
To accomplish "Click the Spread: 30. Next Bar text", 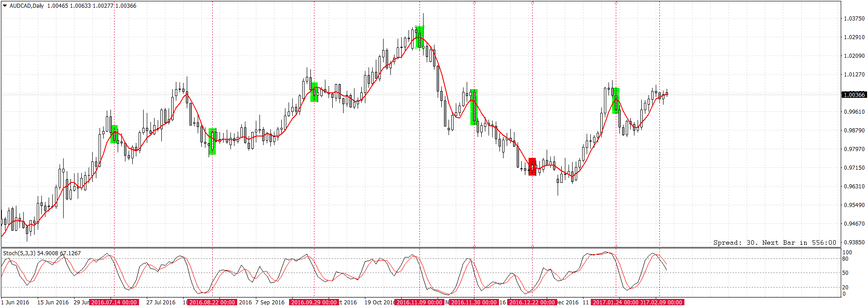I will point(774,242).
